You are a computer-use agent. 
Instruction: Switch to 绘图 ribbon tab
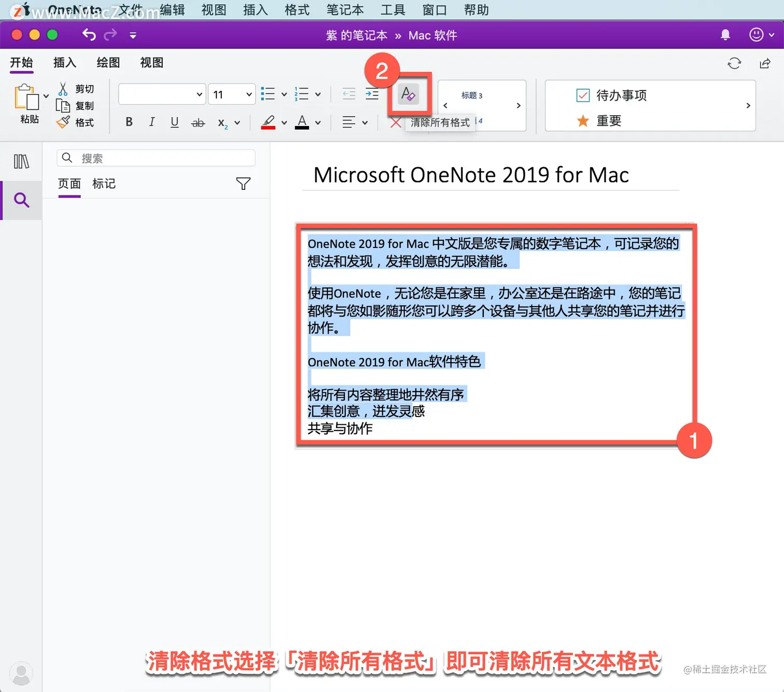(108, 63)
